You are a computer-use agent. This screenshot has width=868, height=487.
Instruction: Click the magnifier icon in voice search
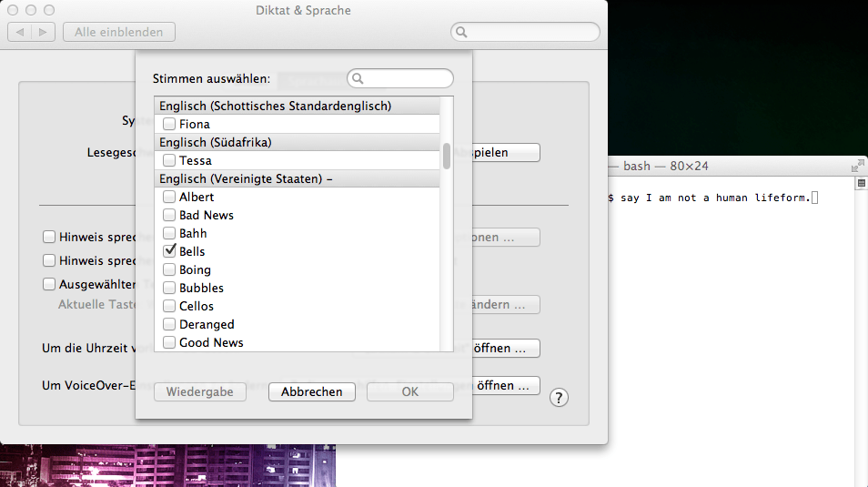pyautogui.click(x=358, y=79)
